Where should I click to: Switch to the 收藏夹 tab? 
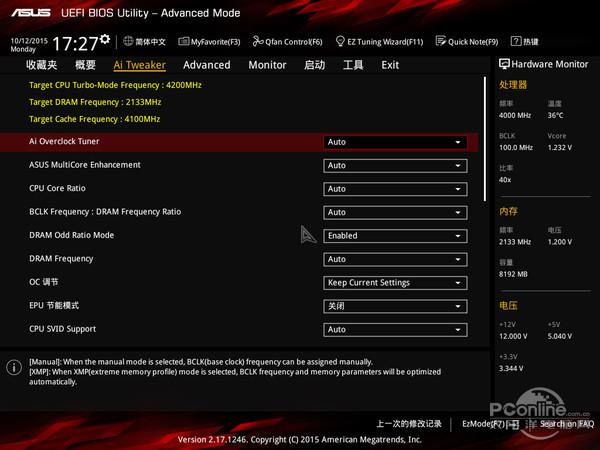[x=41, y=65]
